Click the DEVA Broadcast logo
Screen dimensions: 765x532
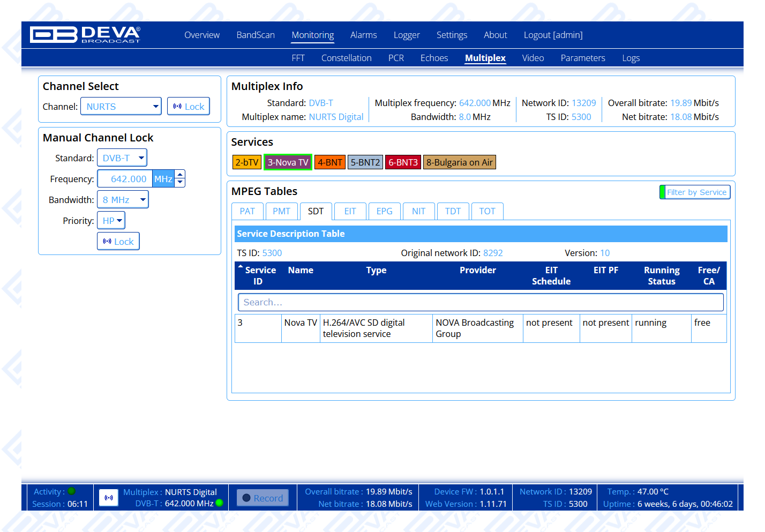(x=85, y=35)
